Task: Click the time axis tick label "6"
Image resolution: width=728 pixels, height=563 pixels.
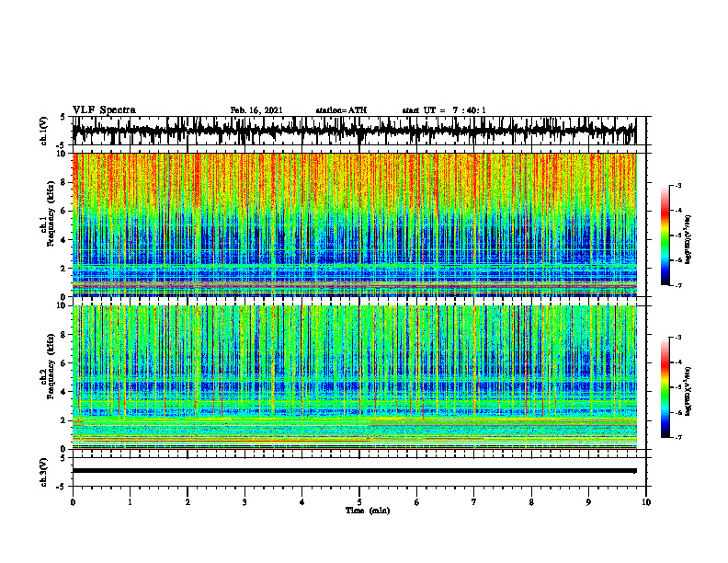Action: click(x=417, y=502)
